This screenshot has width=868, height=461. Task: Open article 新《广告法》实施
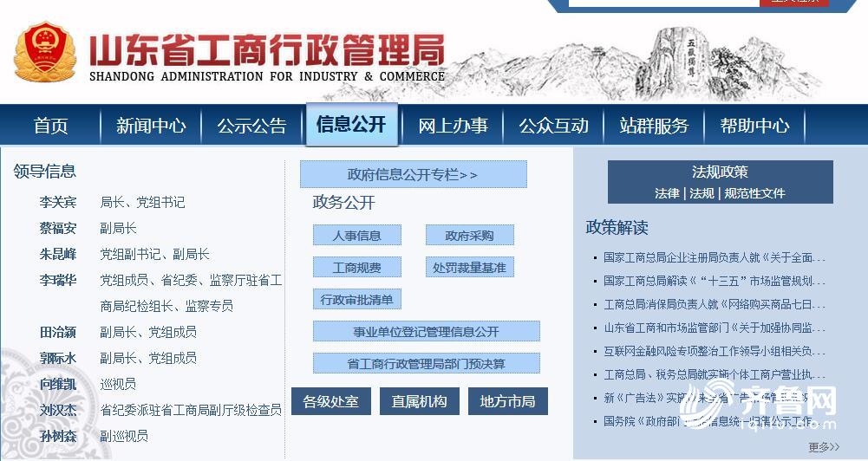(x=706, y=398)
